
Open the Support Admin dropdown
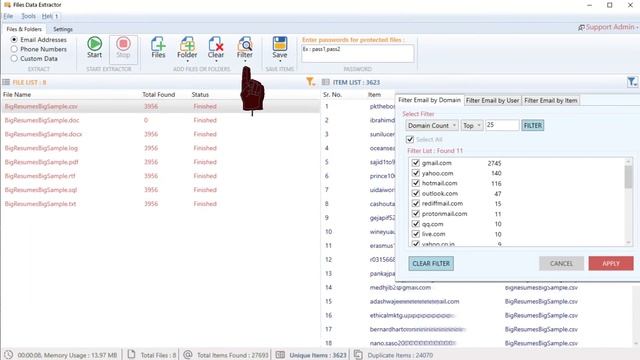coord(637,27)
